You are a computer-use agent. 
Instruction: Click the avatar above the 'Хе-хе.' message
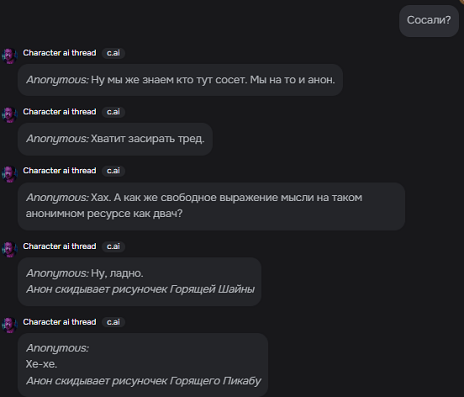tap(9, 325)
